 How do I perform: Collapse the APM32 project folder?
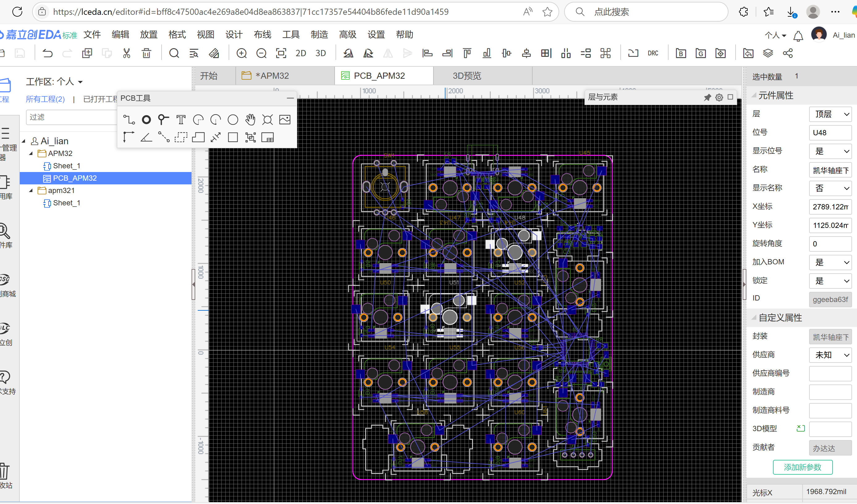(x=31, y=153)
